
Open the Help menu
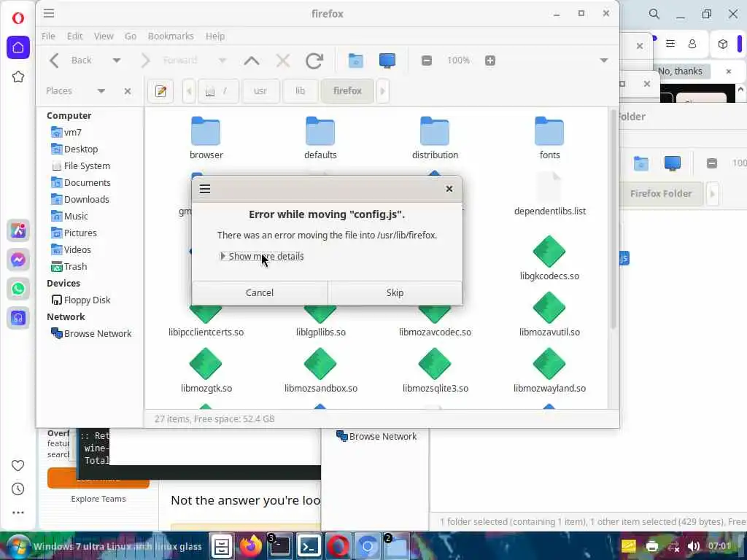[215, 36]
